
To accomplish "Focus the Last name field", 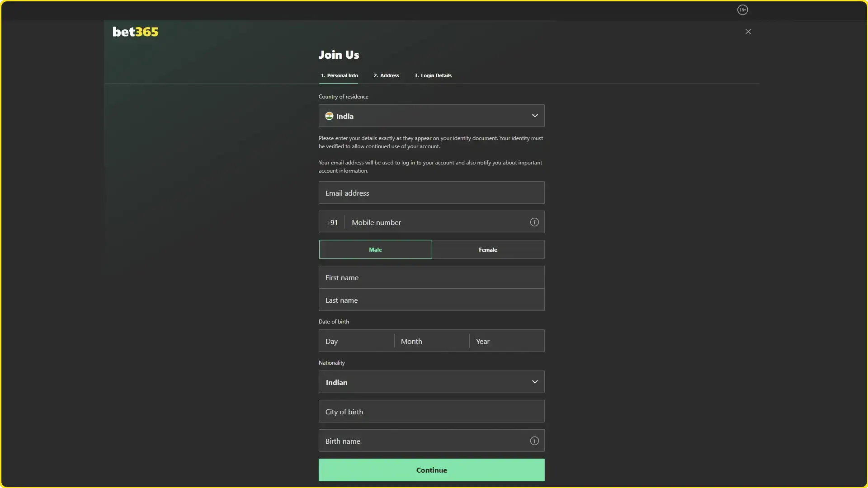I will click(x=431, y=300).
